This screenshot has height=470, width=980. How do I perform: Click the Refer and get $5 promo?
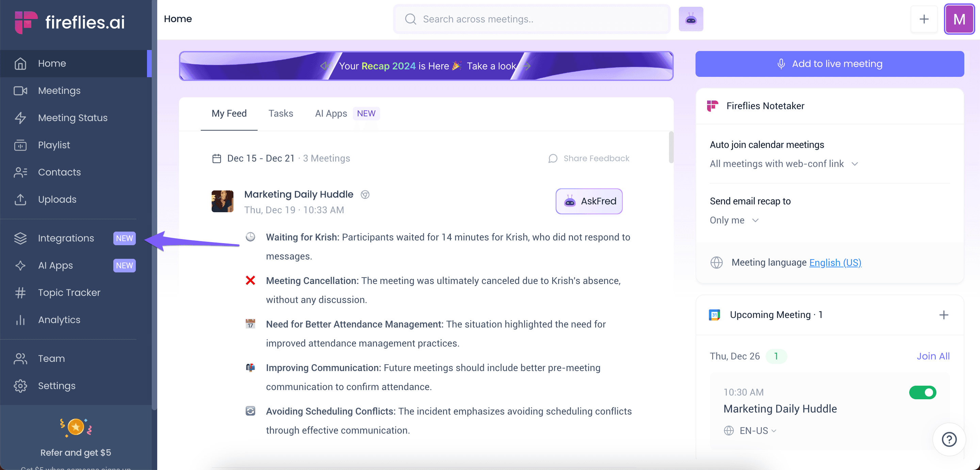point(76,453)
